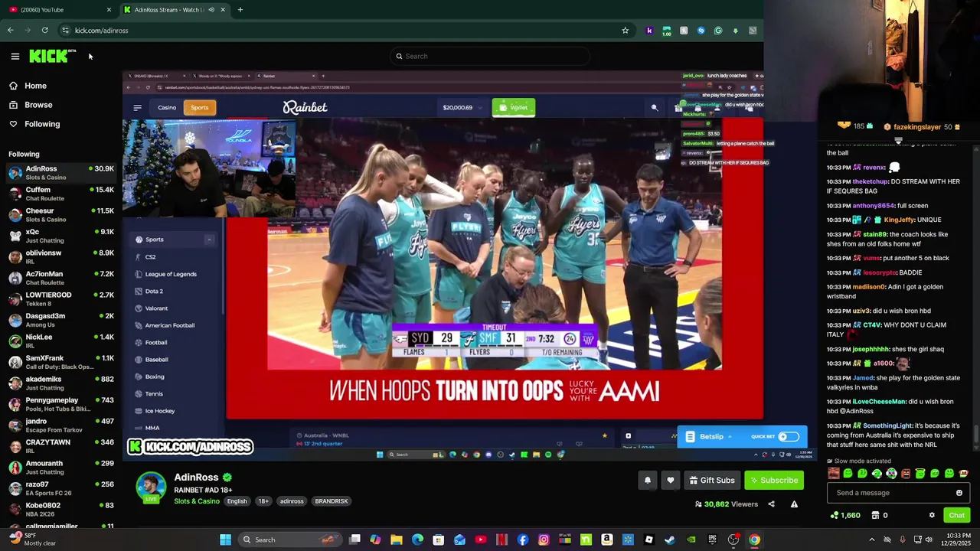The width and height of the screenshot is (980, 551).
Task: Click the notification bell for AdinRoss
Action: click(647, 480)
